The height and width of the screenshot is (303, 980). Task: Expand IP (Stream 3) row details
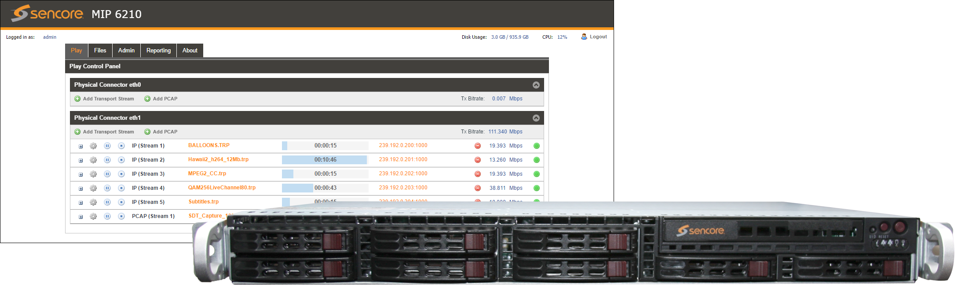[x=81, y=174]
